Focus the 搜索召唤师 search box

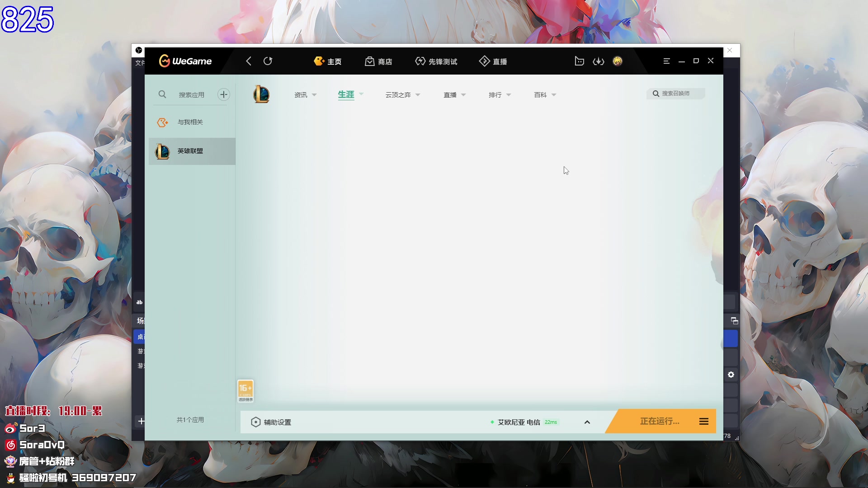pyautogui.click(x=676, y=94)
